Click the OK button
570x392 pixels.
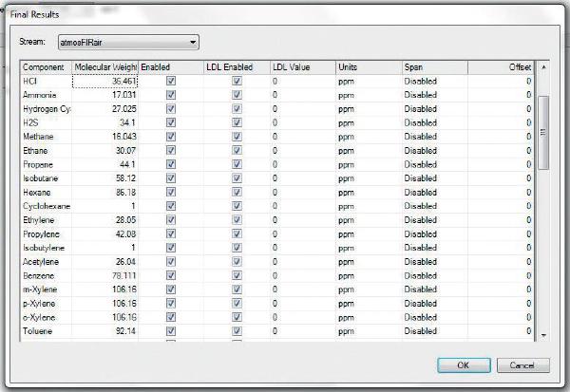[465, 365]
